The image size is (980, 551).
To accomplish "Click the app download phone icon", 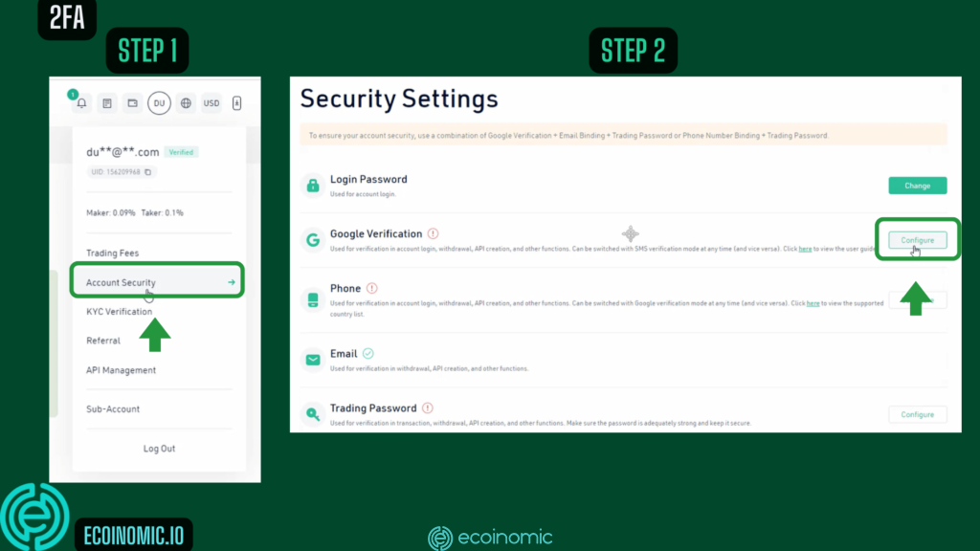I will coord(237,103).
